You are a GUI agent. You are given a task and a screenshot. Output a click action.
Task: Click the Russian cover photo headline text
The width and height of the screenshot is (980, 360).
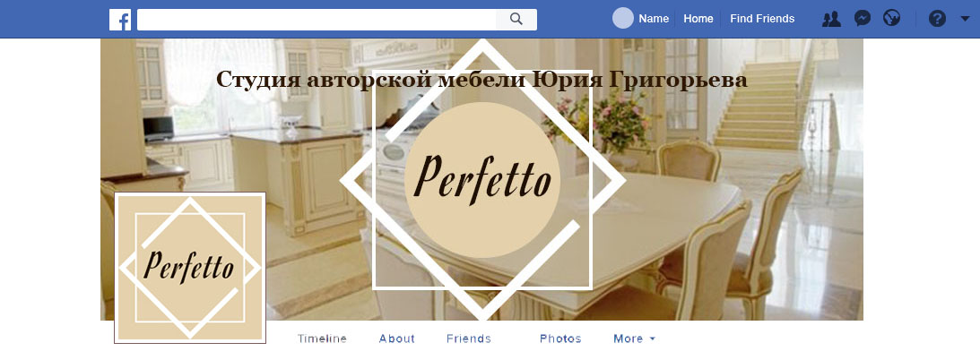pyautogui.click(x=481, y=81)
